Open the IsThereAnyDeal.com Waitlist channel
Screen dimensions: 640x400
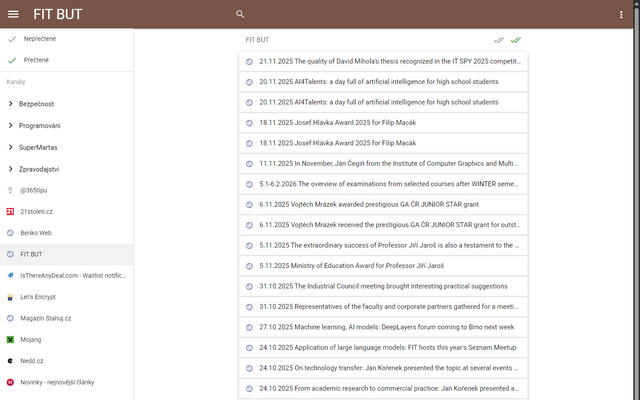click(x=67, y=276)
